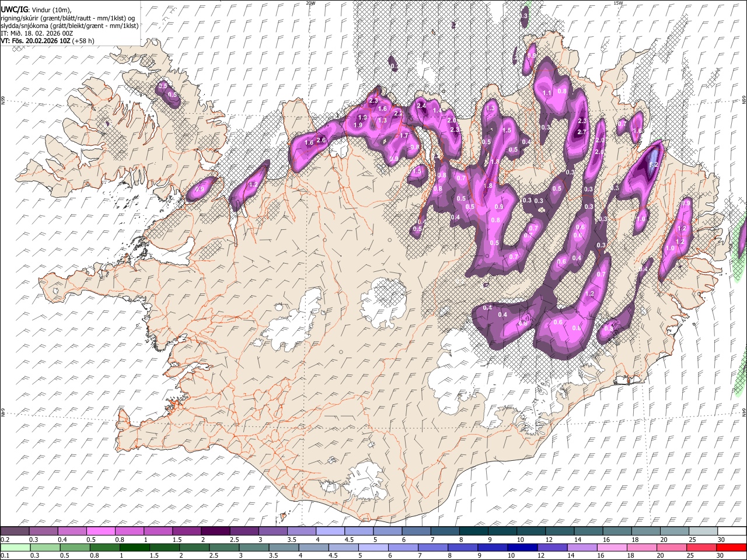Click the 15W longitude label at the top

(618, 3)
